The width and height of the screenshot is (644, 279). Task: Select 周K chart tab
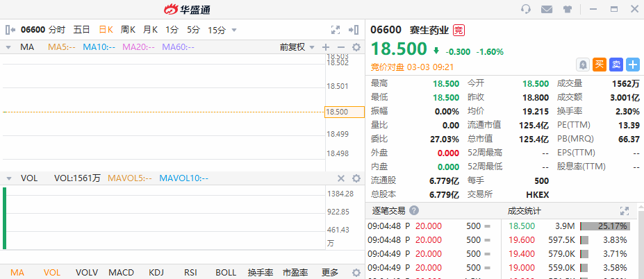[x=128, y=30]
